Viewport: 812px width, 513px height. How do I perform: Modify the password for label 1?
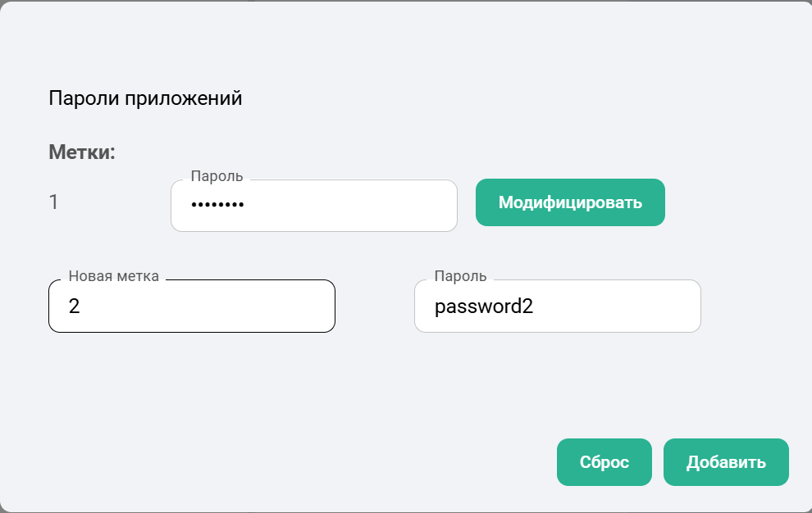(x=570, y=202)
